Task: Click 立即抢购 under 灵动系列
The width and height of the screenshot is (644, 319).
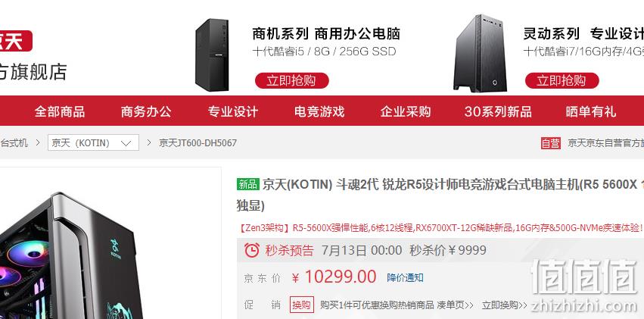Action: click(562, 80)
